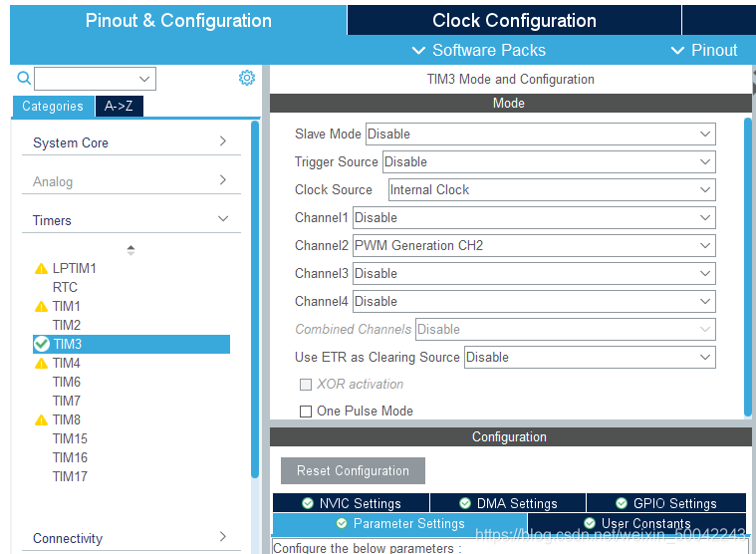Switch to the Categories tab
756x554 pixels.
coord(53,106)
